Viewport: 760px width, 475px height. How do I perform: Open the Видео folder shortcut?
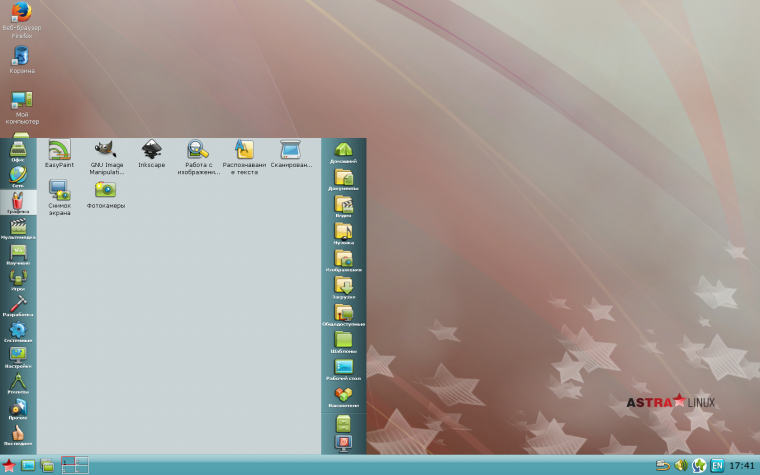[343, 206]
